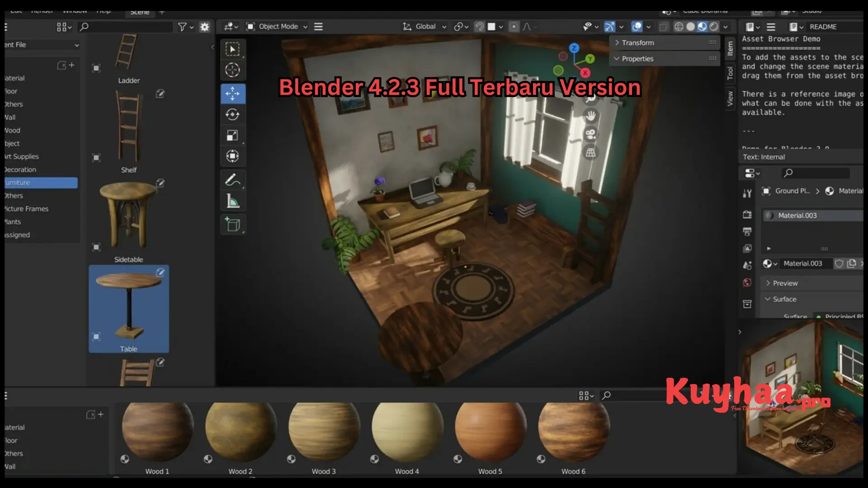
Task: Toggle snapping magnet in viewport header
Action: click(480, 27)
